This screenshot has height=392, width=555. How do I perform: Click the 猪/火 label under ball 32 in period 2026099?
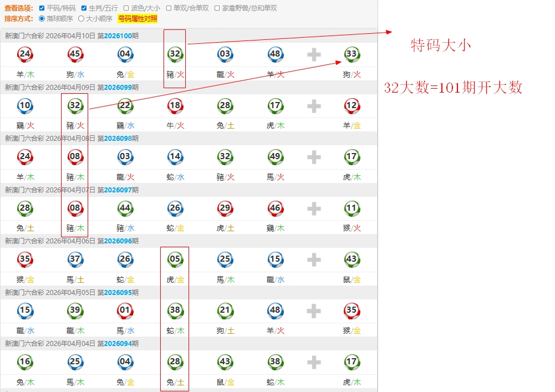(x=75, y=126)
